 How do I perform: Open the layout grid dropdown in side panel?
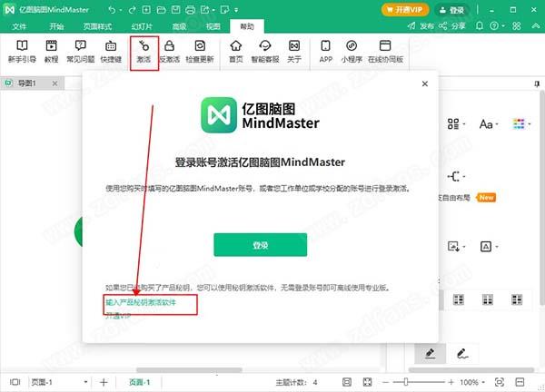(x=456, y=124)
